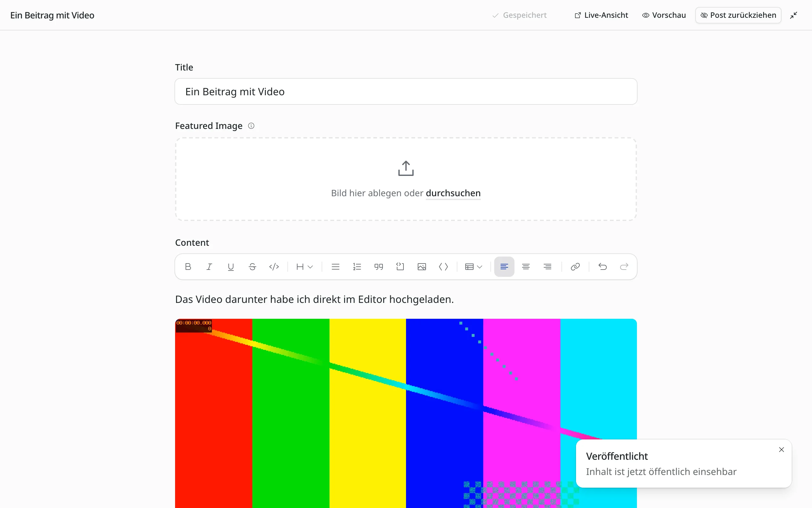Apply inline code formatting
Image resolution: width=812 pixels, height=508 pixels.
coord(274,266)
